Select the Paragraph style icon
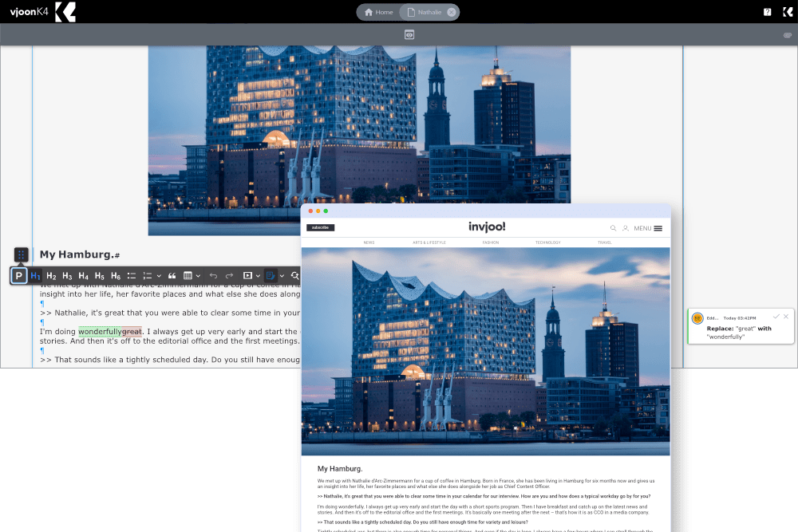 (18, 275)
